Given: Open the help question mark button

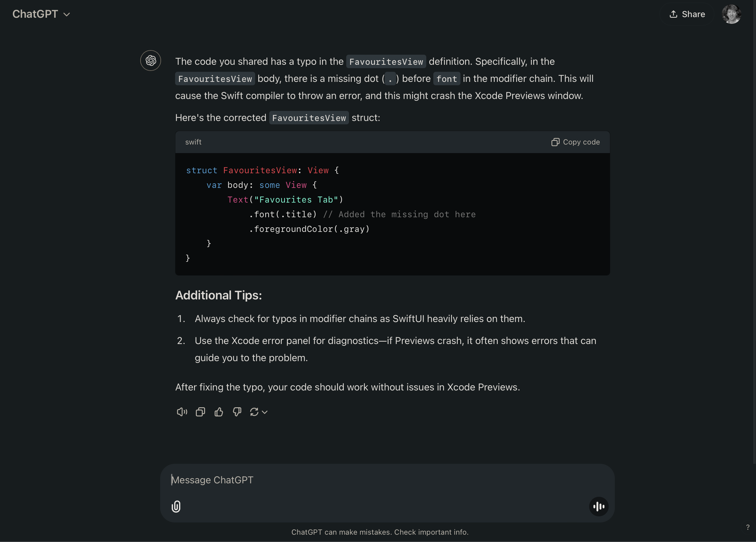Looking at the screenshot, I should [x=748, y=527].
